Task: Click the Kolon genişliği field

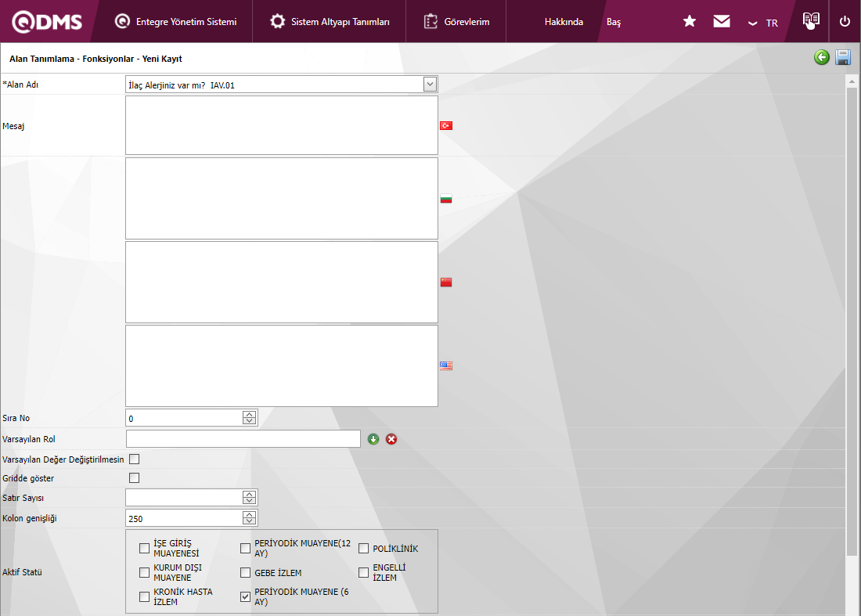Action: 184,517
